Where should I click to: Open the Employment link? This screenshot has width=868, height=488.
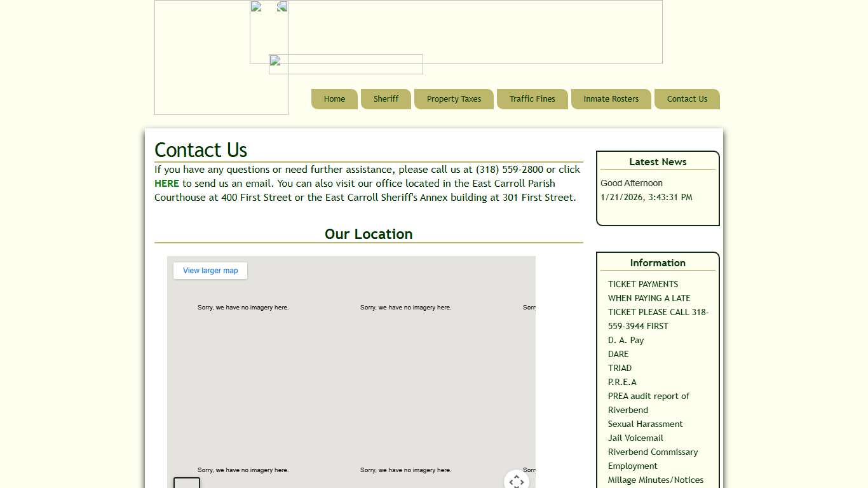632,466
